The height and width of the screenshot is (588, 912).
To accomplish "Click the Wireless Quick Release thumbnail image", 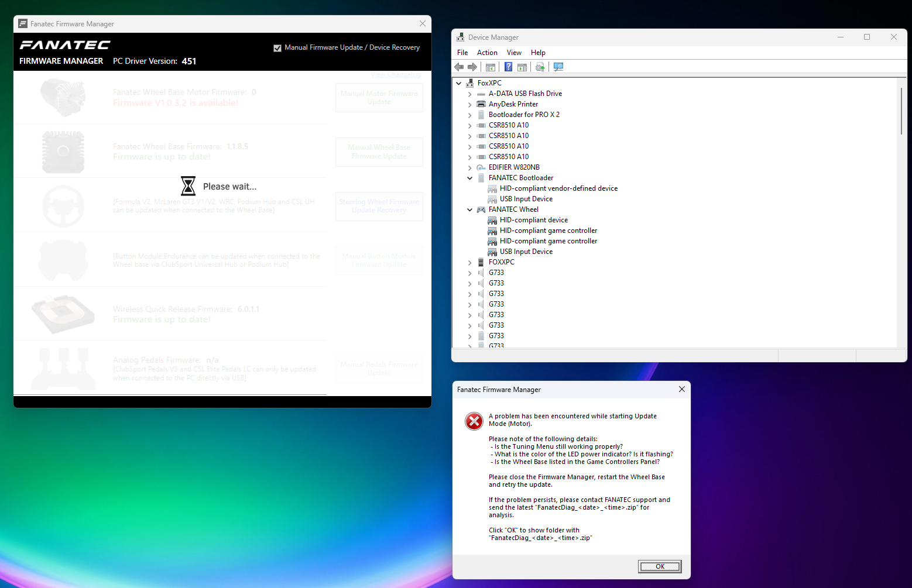I will [63, 314].
